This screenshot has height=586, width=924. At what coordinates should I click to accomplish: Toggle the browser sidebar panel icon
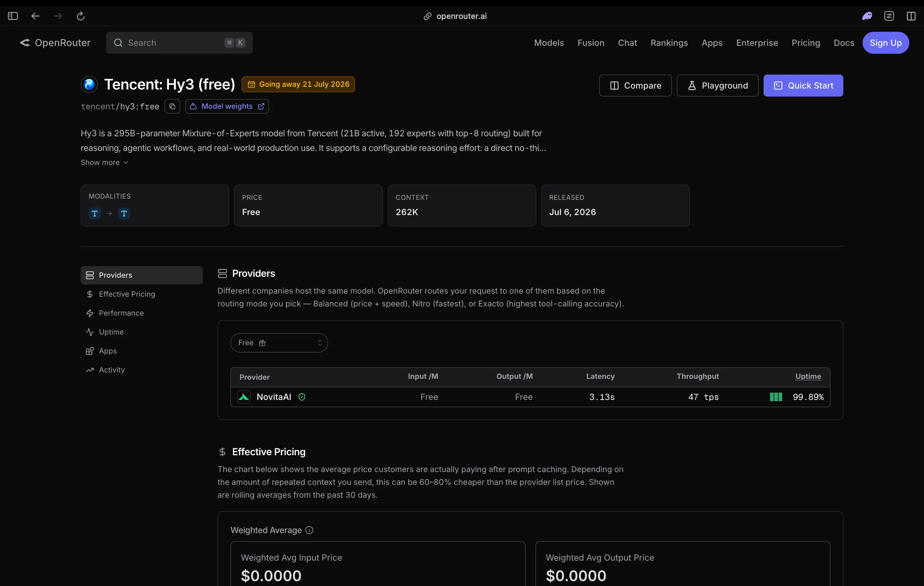click(x=13, y=16)
